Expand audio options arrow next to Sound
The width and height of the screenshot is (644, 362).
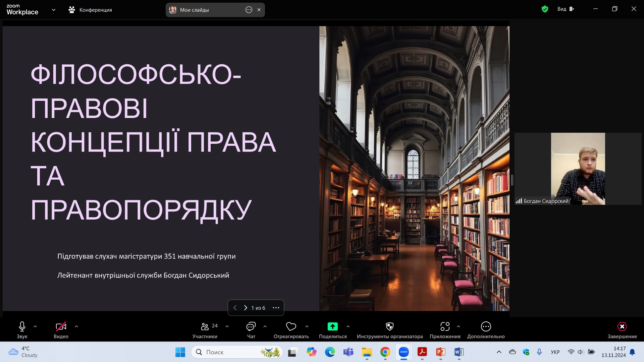[35, 326]
